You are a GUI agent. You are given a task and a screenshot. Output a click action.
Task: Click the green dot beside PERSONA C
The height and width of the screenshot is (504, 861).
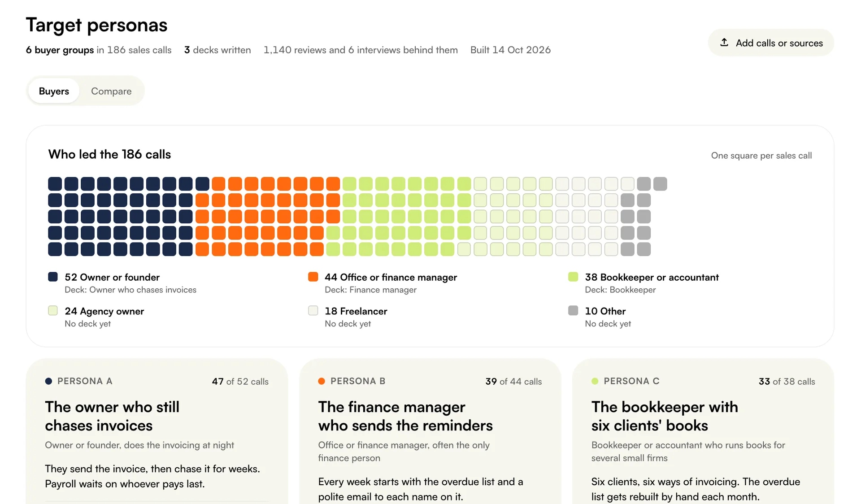pyautogui.click(x=595, y=381)
